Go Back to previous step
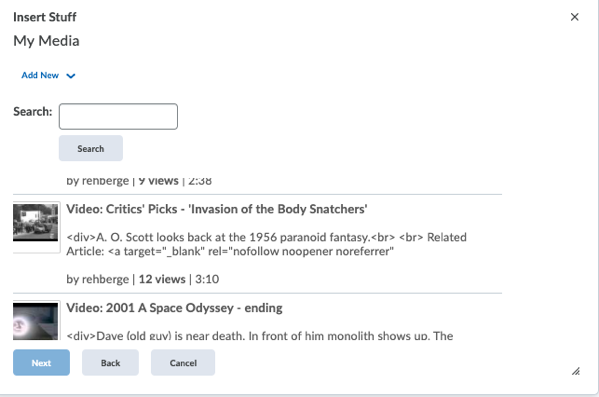This screenshot has height=397, width=599. pyautogui.click(x=110, y=362)
